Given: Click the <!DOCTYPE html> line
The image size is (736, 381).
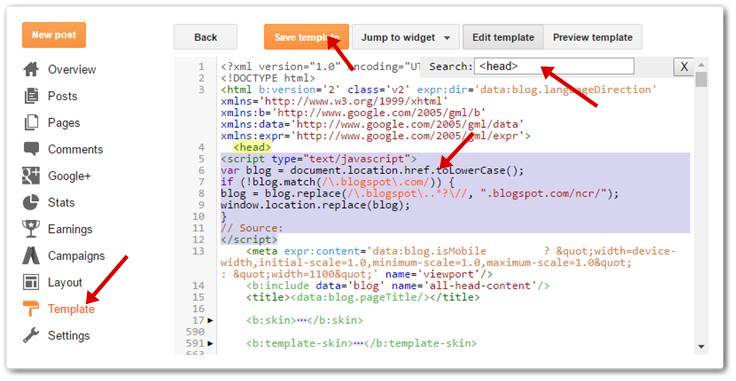Looking at the screenshot, I should [268, 78].
